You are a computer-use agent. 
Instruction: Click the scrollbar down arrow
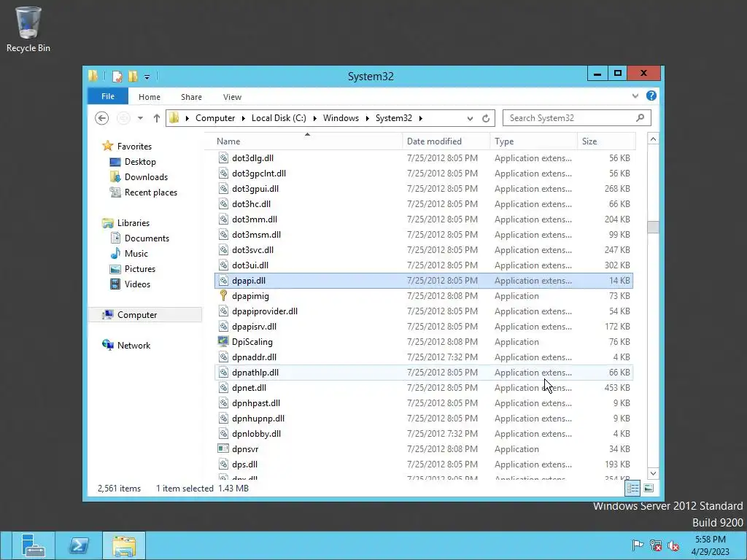click(653, 473)
